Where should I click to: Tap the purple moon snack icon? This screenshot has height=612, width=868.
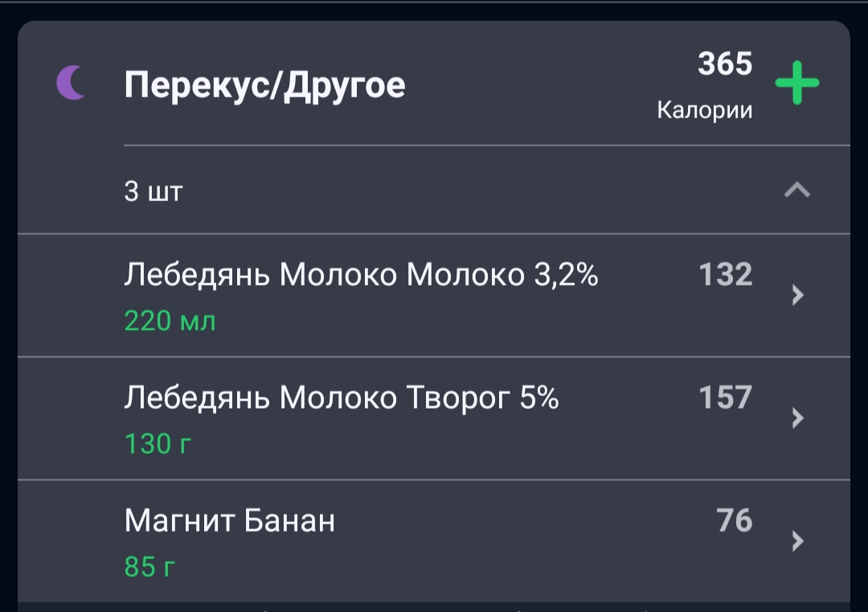(x=72, y=83)
